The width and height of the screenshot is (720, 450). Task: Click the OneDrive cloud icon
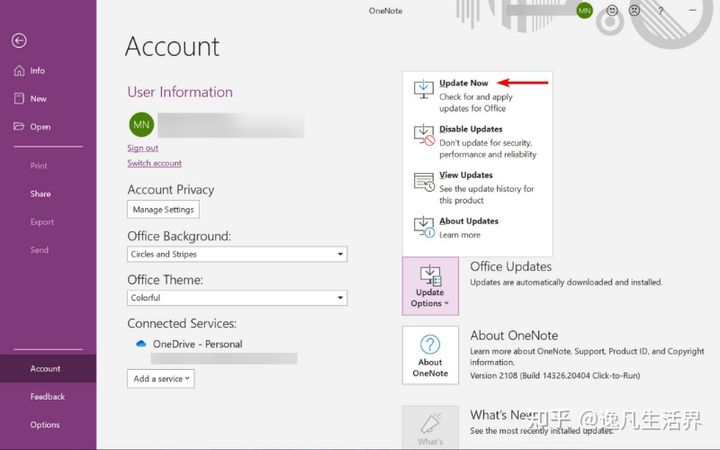click(x=141, y=343)
